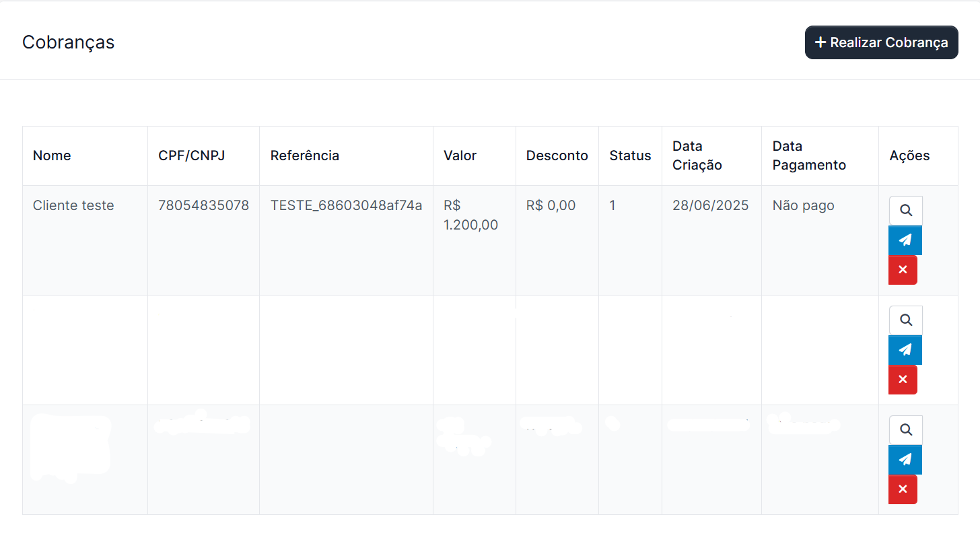This screenshot has width=980, height=554.
Task: Open details using the last row's magnifier
Action: click(x=905, y=430)
